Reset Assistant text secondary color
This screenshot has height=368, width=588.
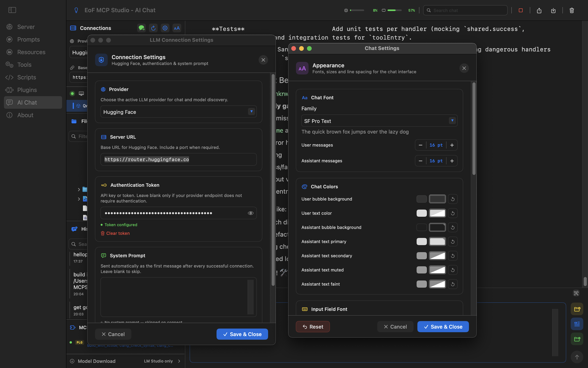coord(453,256)
